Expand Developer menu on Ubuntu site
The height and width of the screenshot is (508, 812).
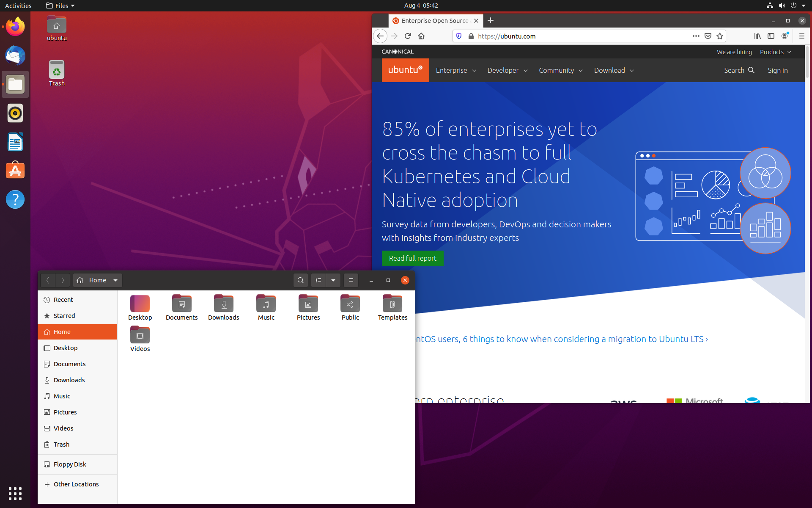click(x=507, y=70)
